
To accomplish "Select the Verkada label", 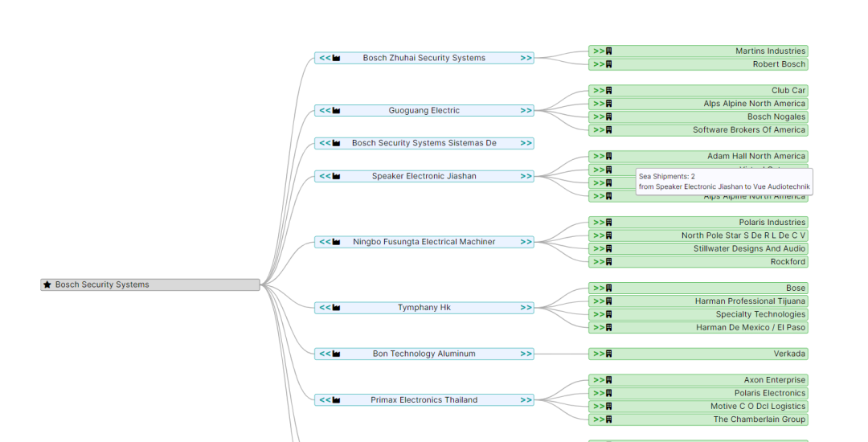I will pos(790,354).
